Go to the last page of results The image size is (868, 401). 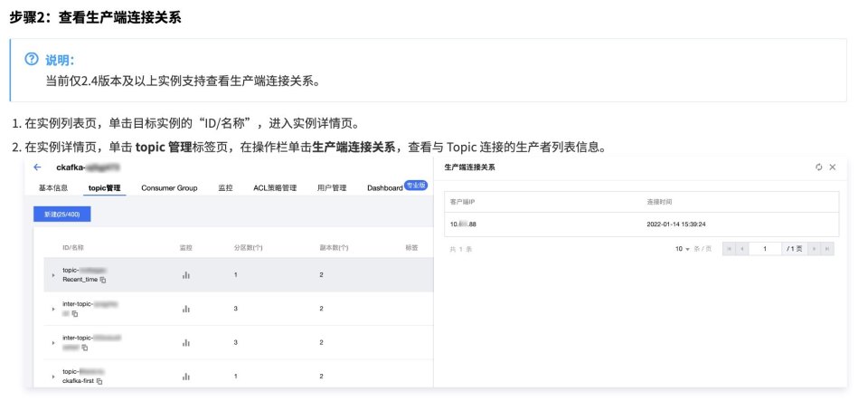827,248
